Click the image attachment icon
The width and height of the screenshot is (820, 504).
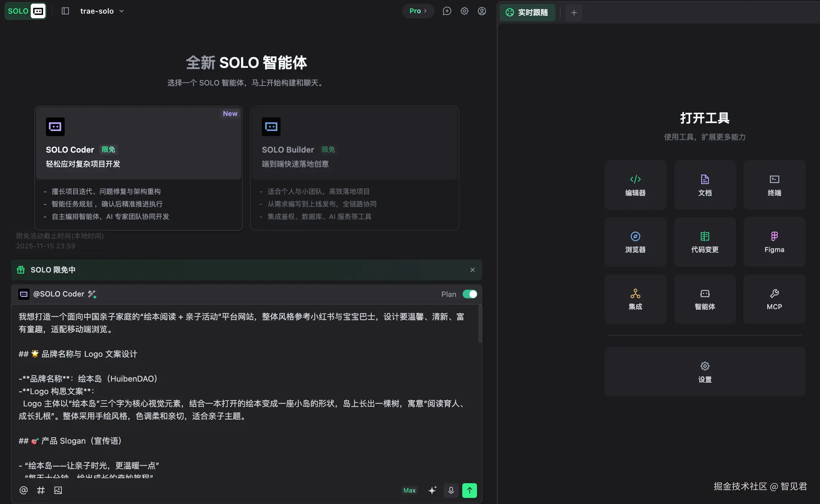tap(58, 490)
